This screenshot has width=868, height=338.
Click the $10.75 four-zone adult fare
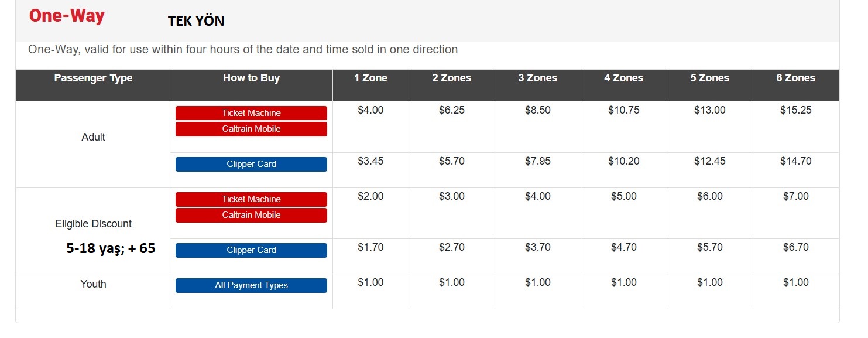pos(623,110)
